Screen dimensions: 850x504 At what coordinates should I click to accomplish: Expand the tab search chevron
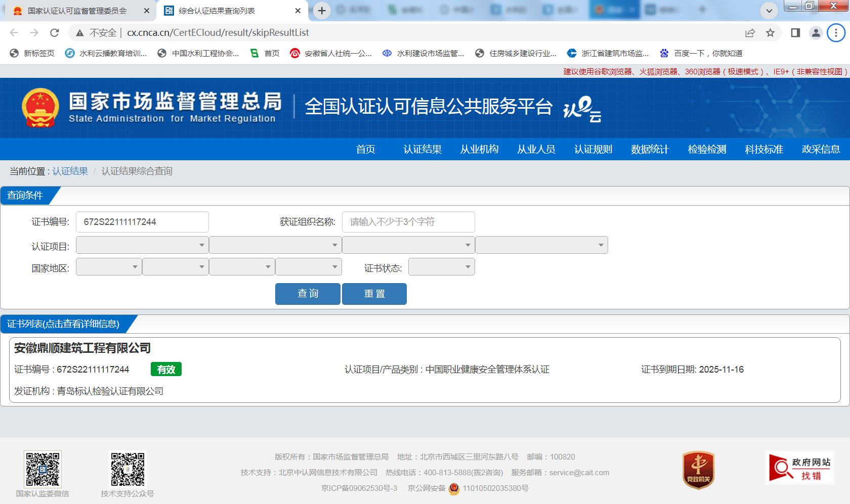(x=769, y=11)
